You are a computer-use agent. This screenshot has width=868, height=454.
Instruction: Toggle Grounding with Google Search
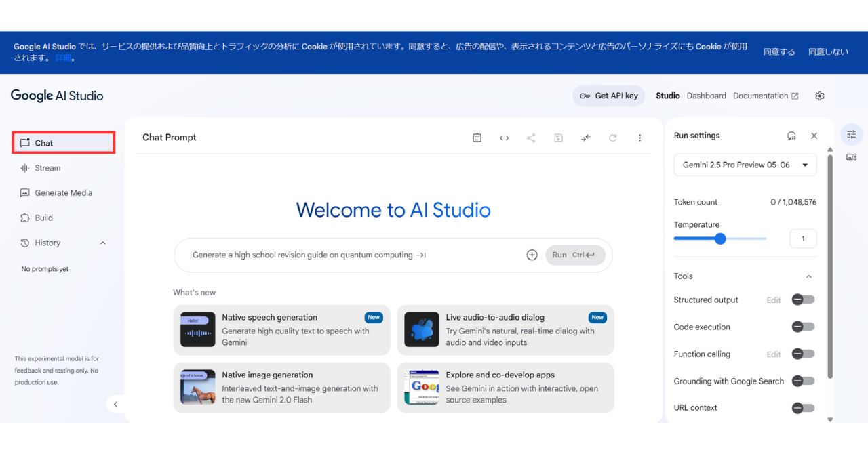(x=803, y=381)
